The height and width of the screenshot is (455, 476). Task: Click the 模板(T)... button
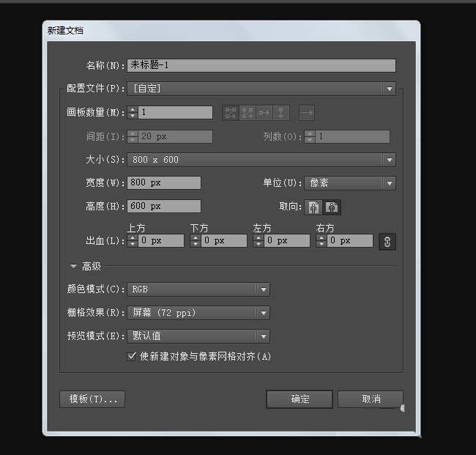click(92, 399)
